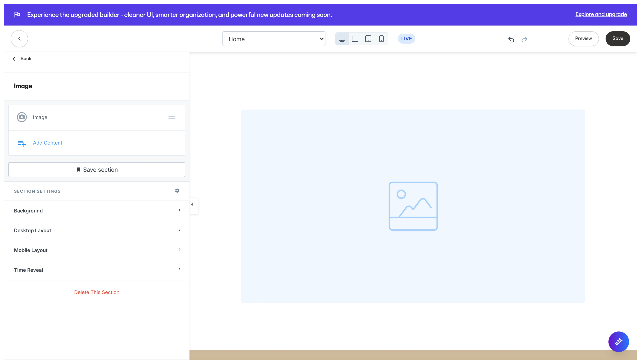
Task: Switch to tablet landscape preview icon
Action: click(355, 39)
